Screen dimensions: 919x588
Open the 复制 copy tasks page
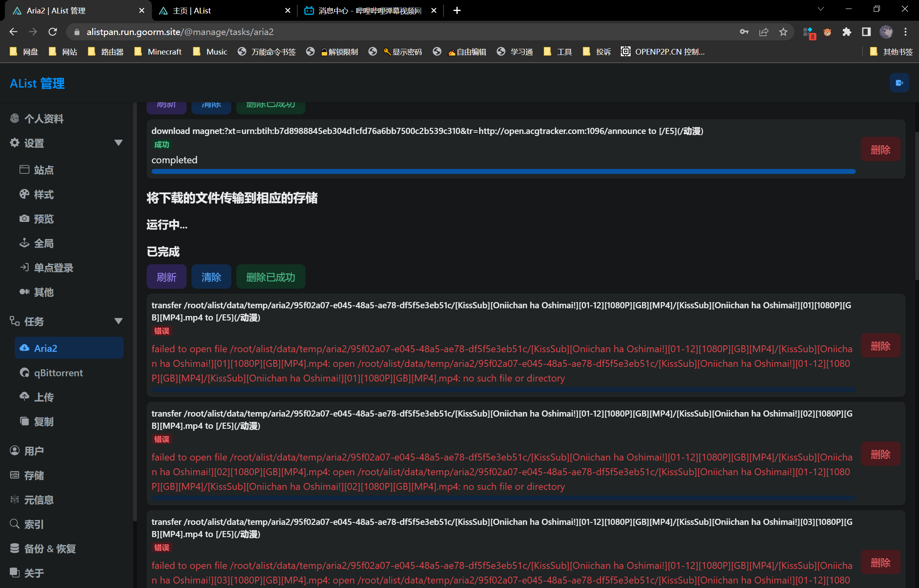pyautogui.click(x=44, y=421)
